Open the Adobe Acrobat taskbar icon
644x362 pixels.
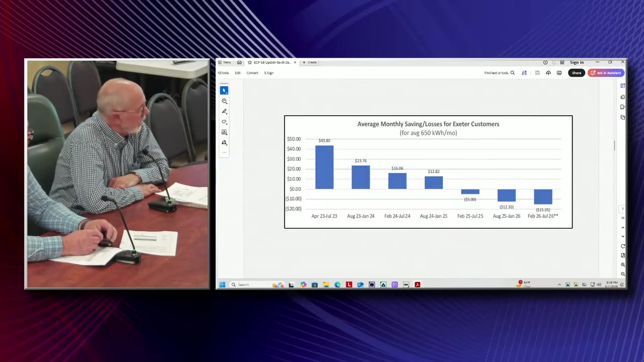[x=418, y=285]
